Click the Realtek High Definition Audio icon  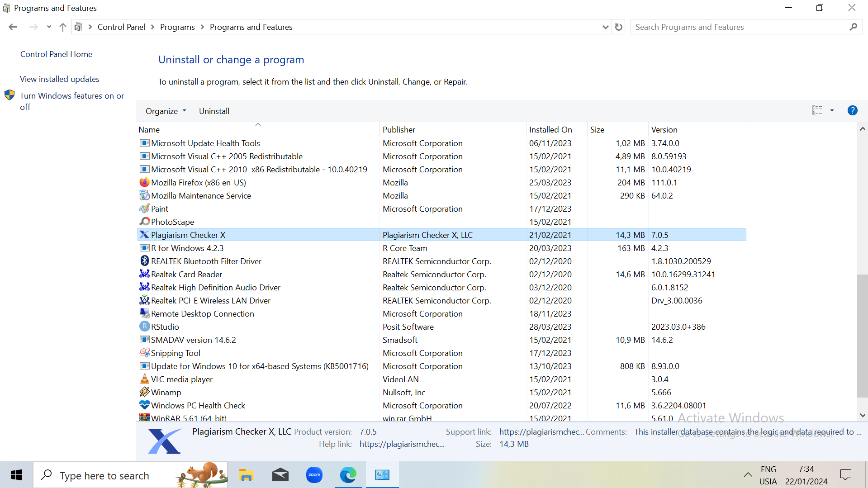tap(144, 287)
